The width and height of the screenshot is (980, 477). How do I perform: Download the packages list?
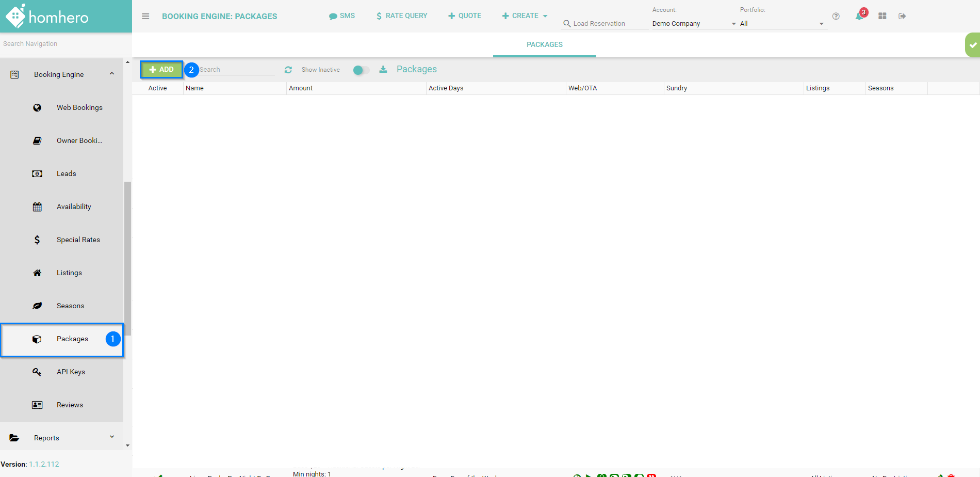(383, 70)
